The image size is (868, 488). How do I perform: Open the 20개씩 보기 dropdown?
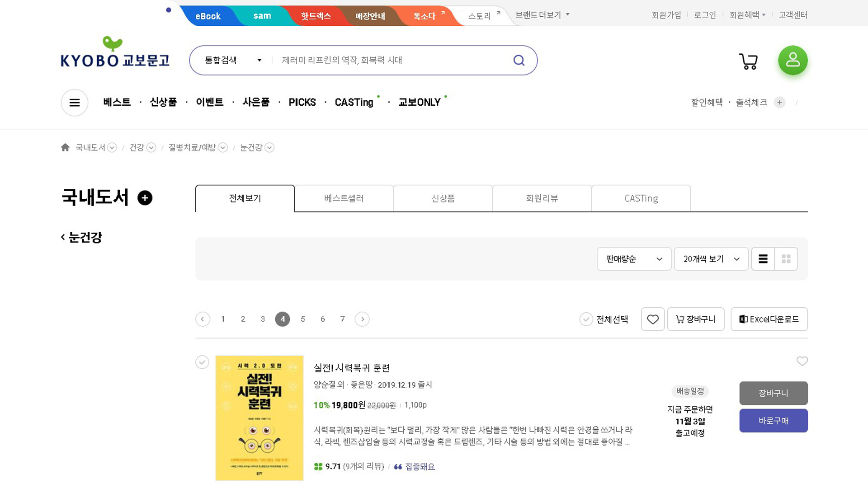711,259
